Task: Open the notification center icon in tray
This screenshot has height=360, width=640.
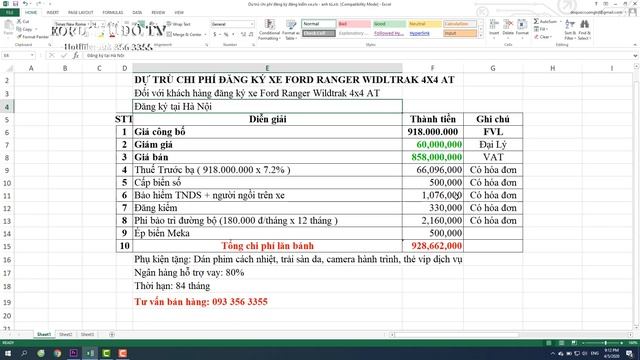Action: click(x=629, y=353)
